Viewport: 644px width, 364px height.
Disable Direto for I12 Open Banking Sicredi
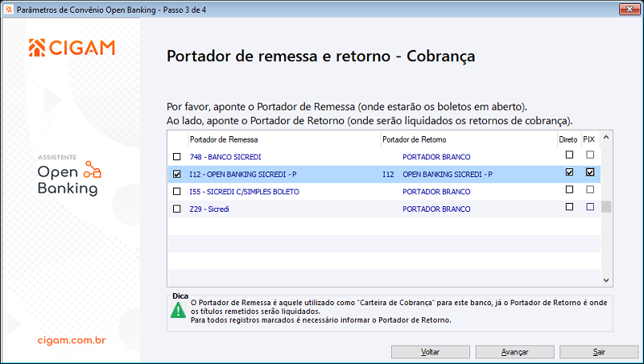[x=569, y=173]
